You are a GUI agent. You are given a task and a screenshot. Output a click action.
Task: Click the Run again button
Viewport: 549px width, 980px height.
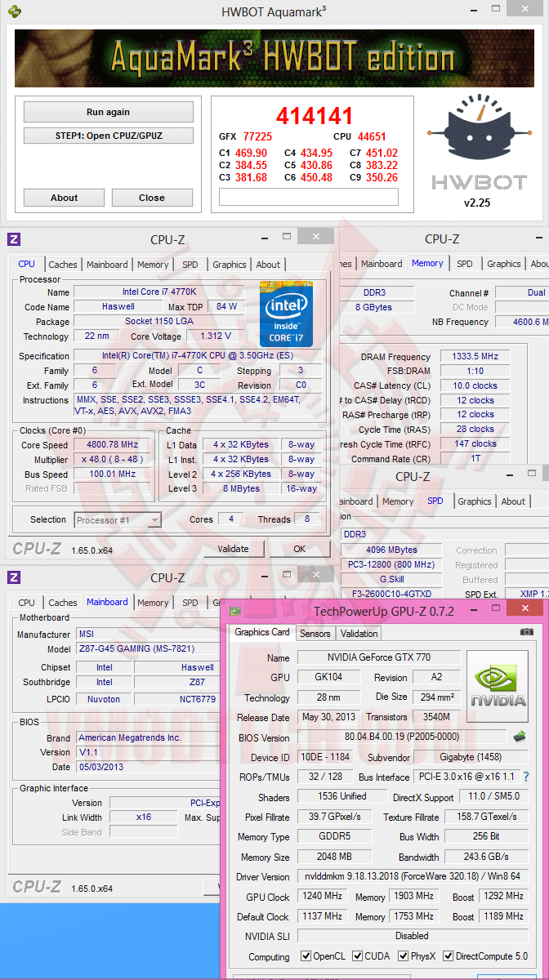109,112
